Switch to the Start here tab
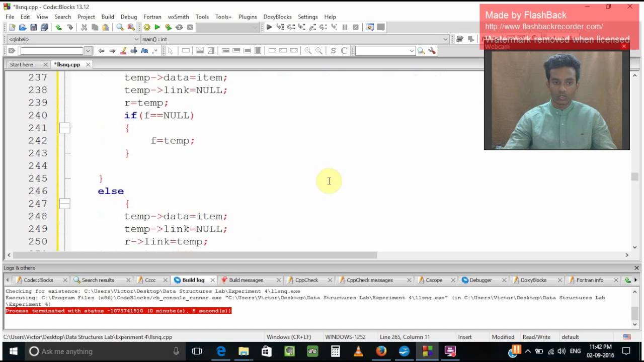The image size is (644, 362). 21,64
